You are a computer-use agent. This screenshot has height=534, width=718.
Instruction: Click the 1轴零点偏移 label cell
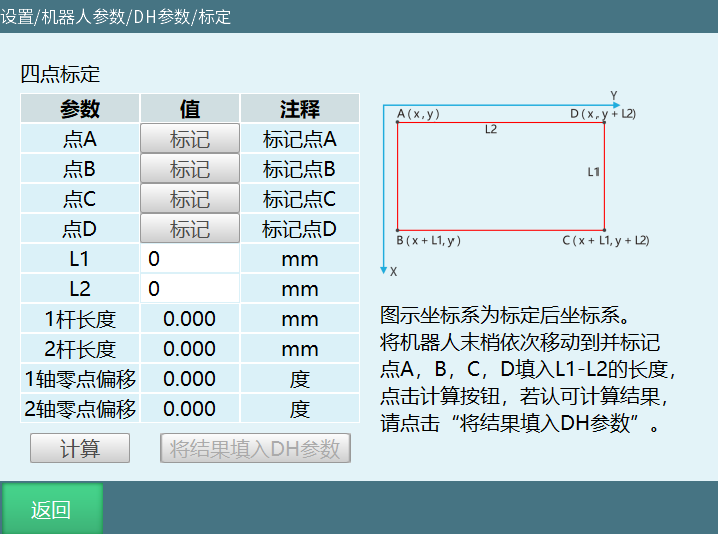point(80,379)
